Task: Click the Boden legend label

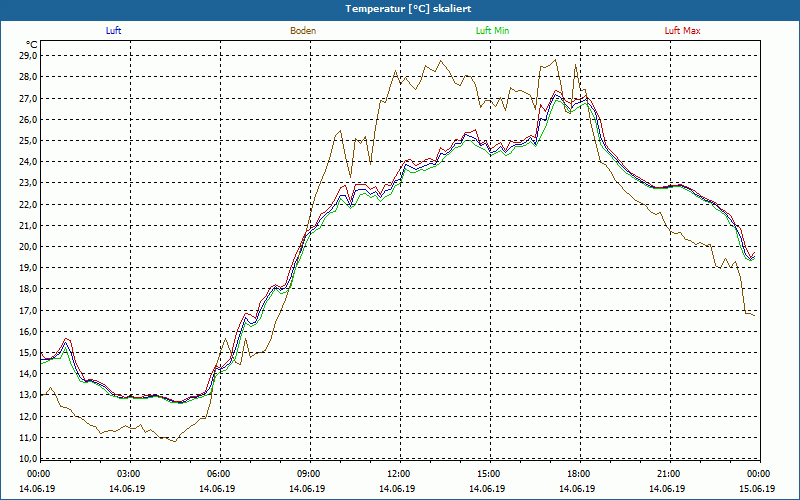Action: pos(303,31)
